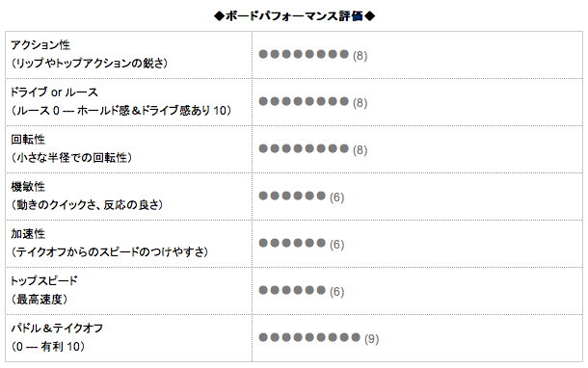The width and height of the screenshot is (588, 368).
Task: Select the 加速性 row label
Action: click(x=28, y=234)
